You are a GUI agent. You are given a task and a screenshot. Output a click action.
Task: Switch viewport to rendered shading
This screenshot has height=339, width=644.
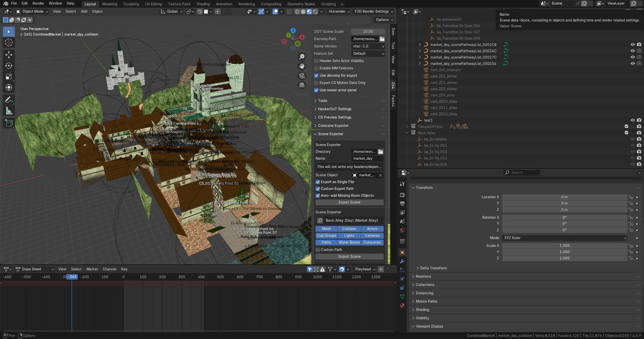pos(315,12)
